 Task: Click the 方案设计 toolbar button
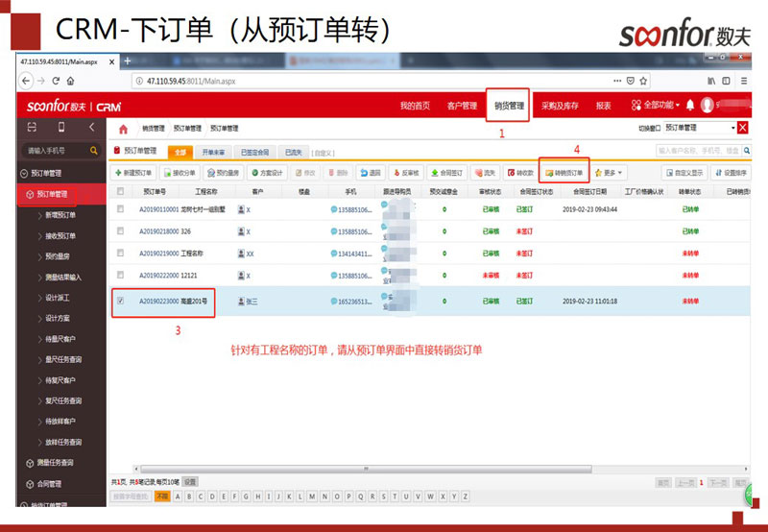pyautogui.click(x=266, y=173)
